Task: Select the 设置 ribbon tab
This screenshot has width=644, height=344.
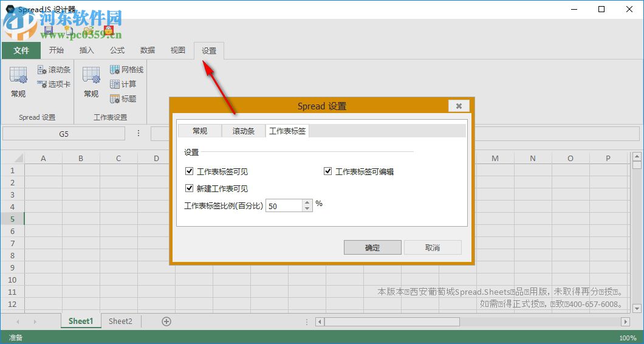Action: tap(209, 50)
